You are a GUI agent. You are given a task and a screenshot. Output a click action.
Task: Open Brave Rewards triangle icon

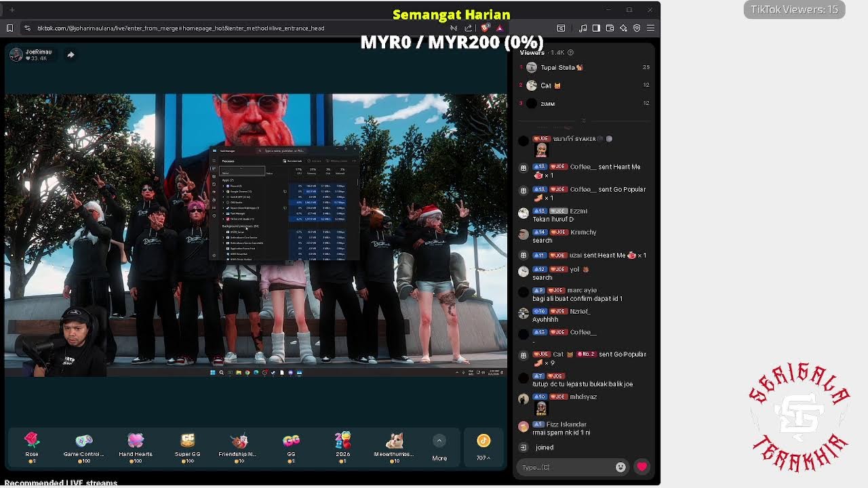(x=500, y=28)
